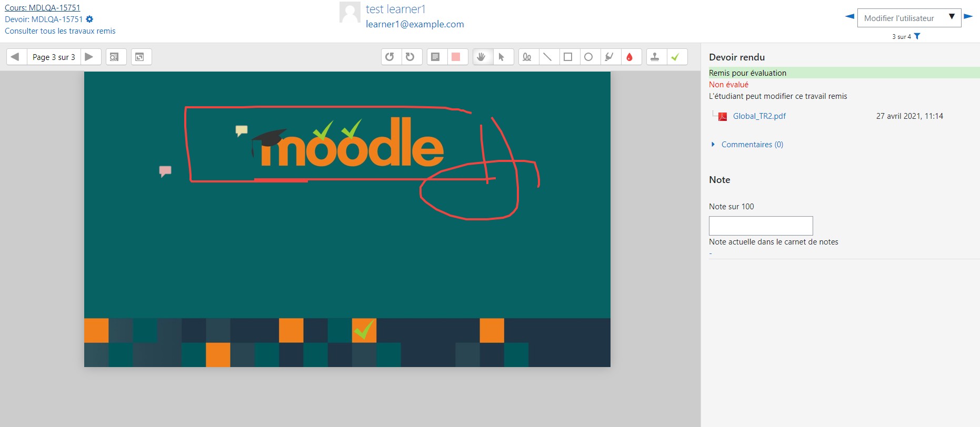Click the 'Non évalué' status text
Viewport: 980px width, 427px height.
[728, 85]
